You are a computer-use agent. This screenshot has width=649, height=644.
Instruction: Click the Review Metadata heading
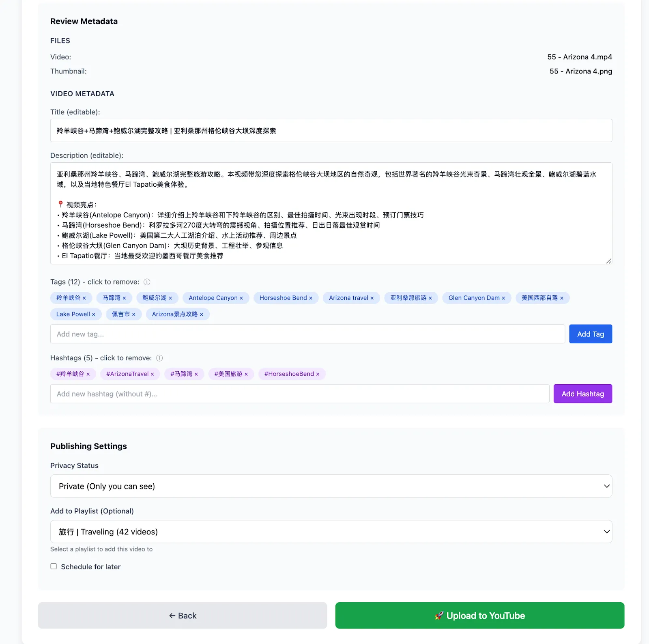(x=84, y=21)
